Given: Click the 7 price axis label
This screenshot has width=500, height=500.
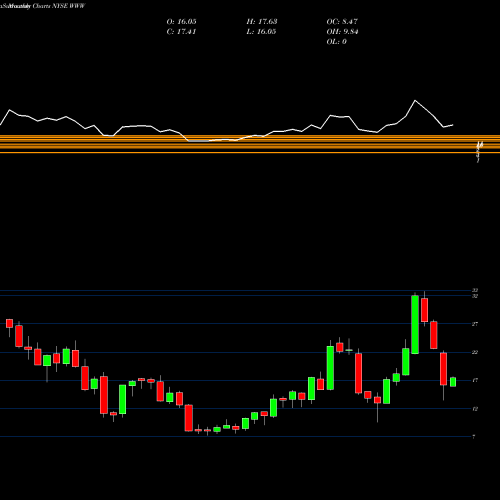Looking at the screenshot, I should (x=474, y=437).
